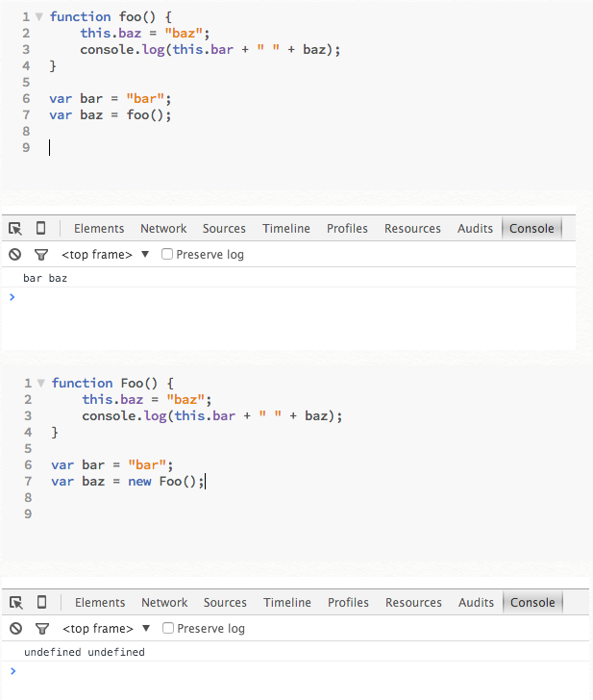Open top frame dropdown in upper console

click(106, 255)
